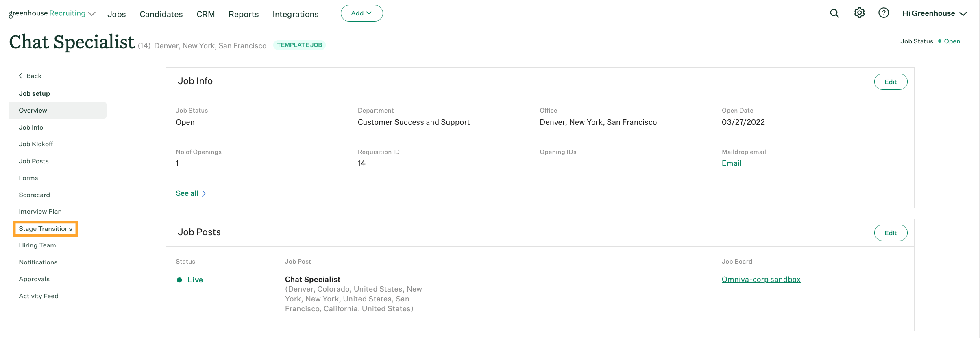980x338 pixels.
Task: Open the Add dropdown button
Action: (362, 13)
